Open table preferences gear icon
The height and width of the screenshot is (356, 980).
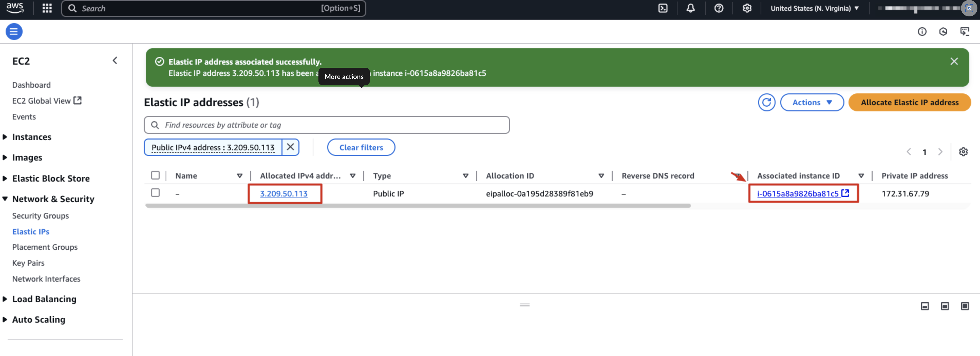(963, 152)
